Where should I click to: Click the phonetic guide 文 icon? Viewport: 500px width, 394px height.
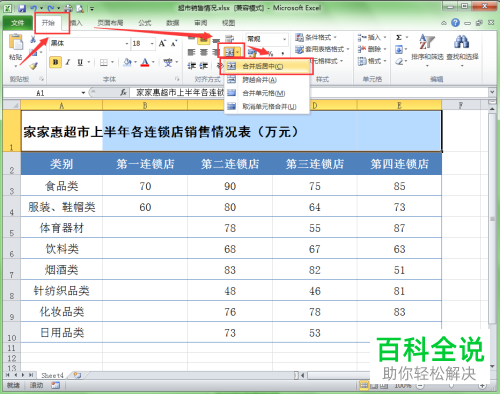[168, 62]
